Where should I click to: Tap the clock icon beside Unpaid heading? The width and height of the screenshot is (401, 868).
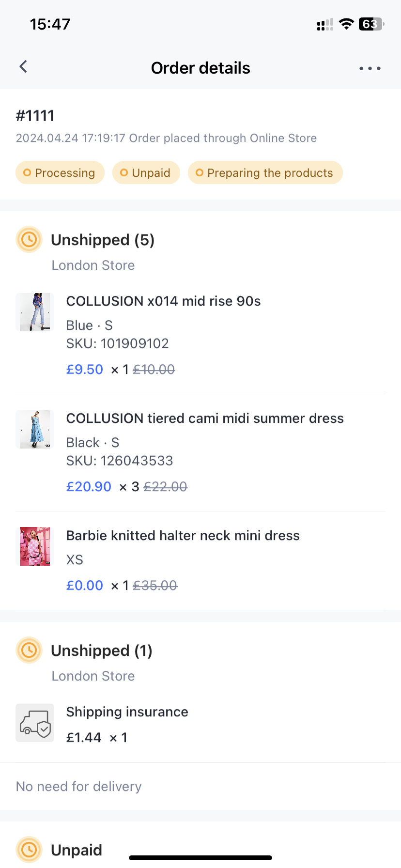pyautogui.click(x=29, y=850)
